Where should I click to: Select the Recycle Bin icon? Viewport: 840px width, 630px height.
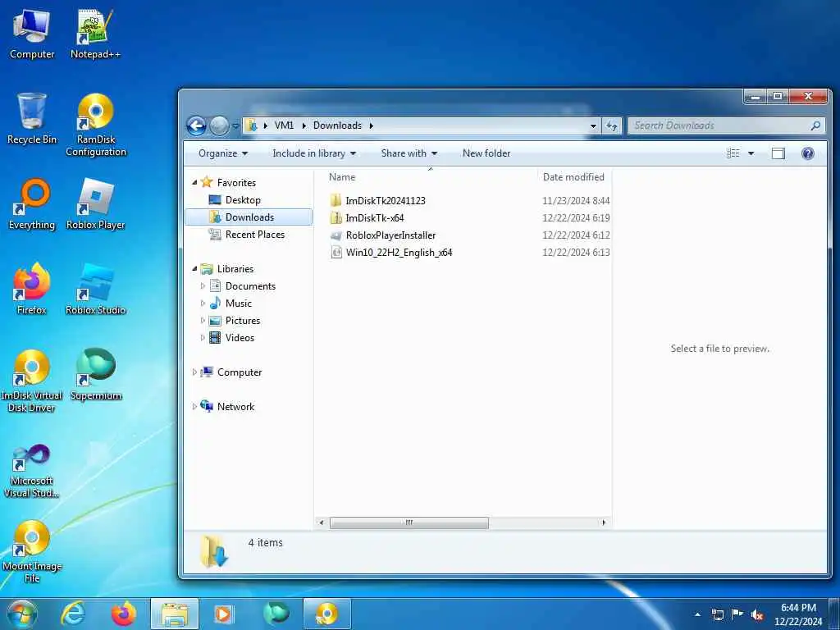point(32,119)
